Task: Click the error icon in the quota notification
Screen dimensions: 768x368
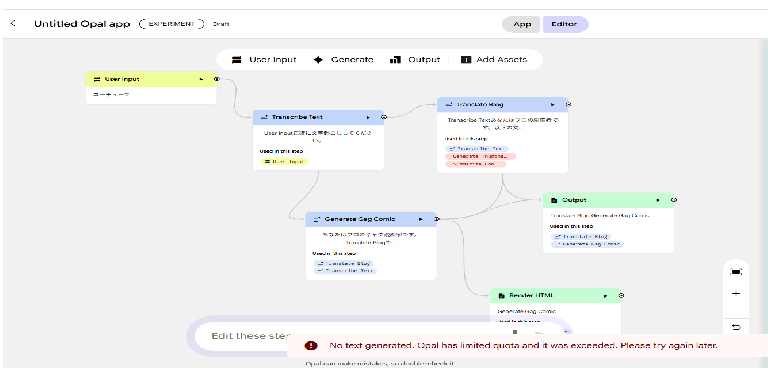Action: tap(311, 345)
